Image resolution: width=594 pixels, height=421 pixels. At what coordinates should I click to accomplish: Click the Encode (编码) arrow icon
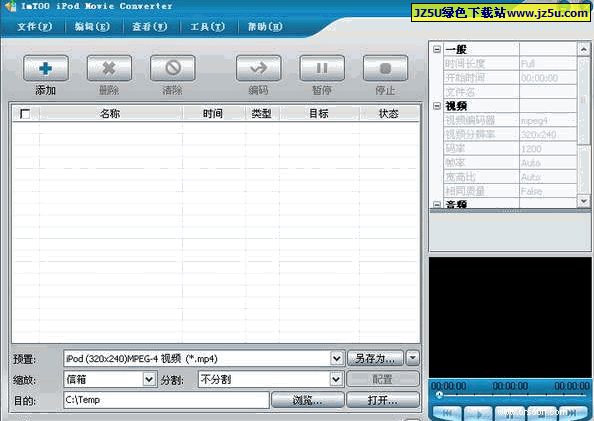(x=259, y=68)
